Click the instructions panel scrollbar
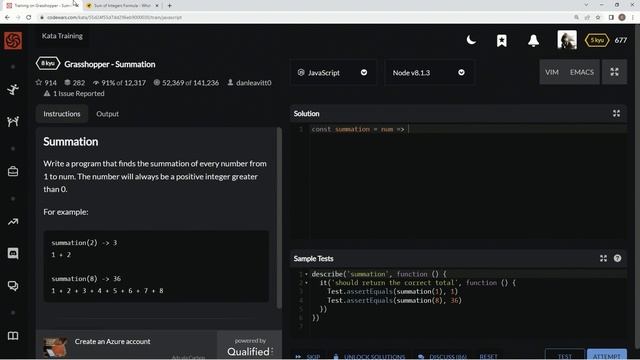This screenshot has height=360, width=640. [279, 218]
